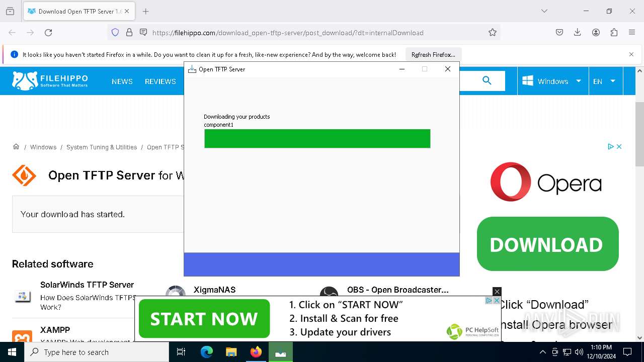Image resolution: width=644 pixels, height=362 pixels.
Task: Open the OBS - Open Broadcaster link
Action: pos(397,290)
